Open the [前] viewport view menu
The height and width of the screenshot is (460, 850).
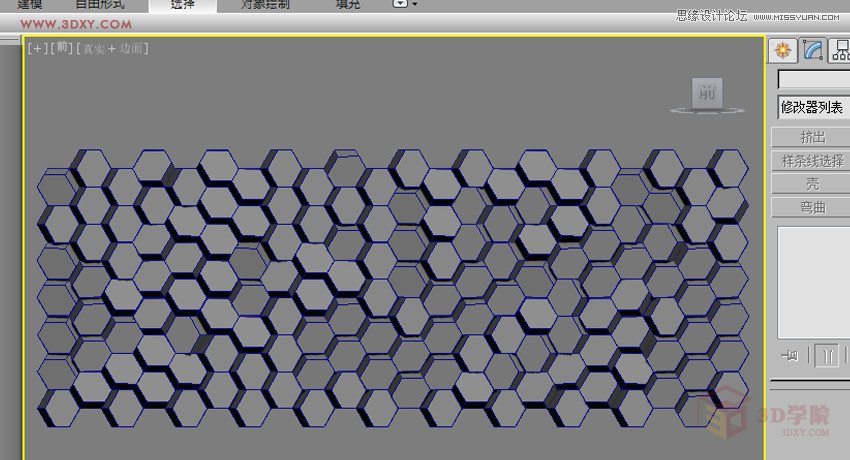click(x=61, y=48)
